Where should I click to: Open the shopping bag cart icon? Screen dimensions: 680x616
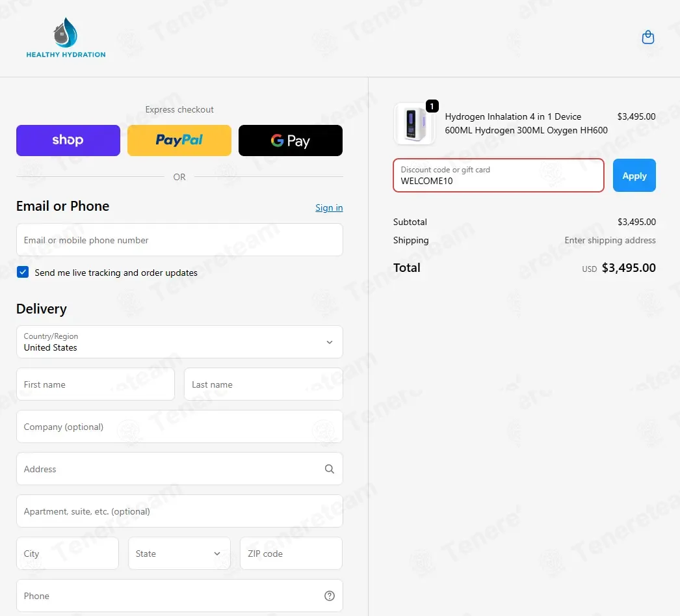click(x=648, y=37)
